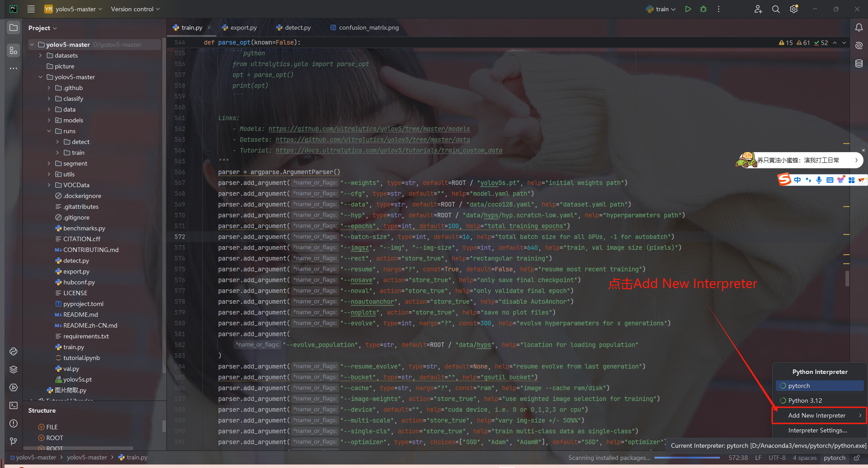Expand Add New Interpreter submenu arrow
868x468 pixels.
tap(860, 415)
